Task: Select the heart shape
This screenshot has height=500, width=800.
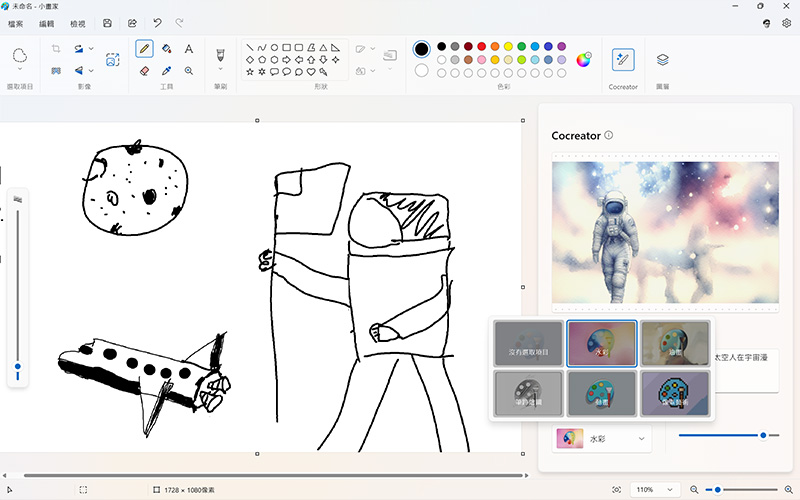Action: click(x=311, y=72)
